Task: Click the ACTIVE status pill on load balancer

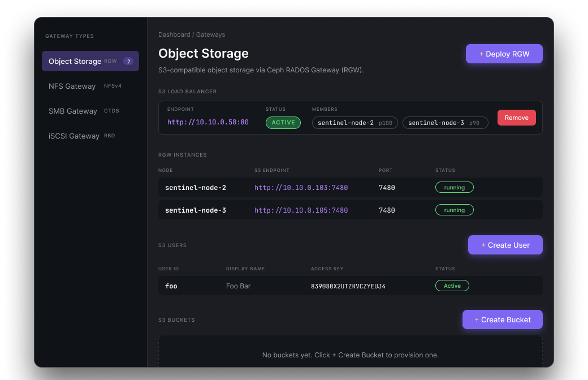Action: tap(283, 122)
